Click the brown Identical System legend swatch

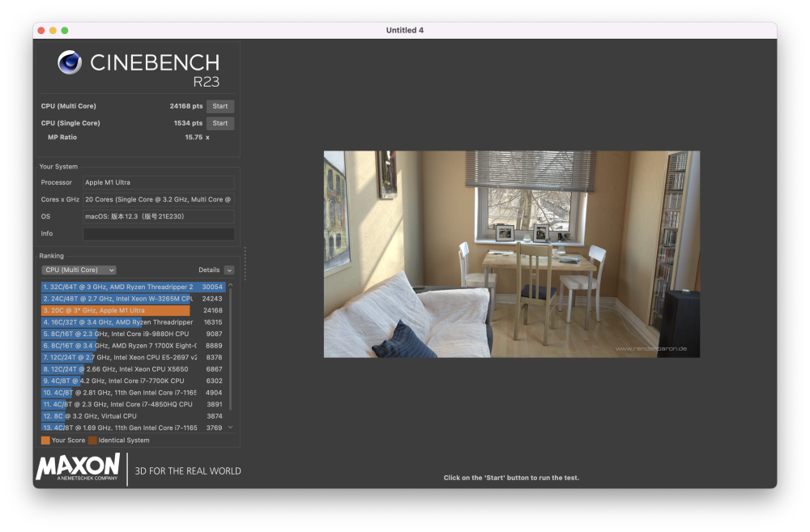(92, 440)
